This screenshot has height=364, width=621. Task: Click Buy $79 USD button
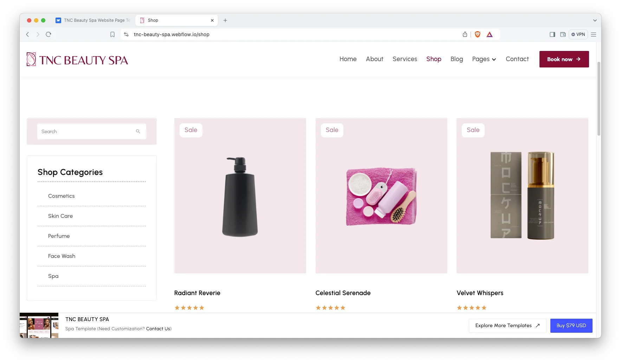[571, 326]
